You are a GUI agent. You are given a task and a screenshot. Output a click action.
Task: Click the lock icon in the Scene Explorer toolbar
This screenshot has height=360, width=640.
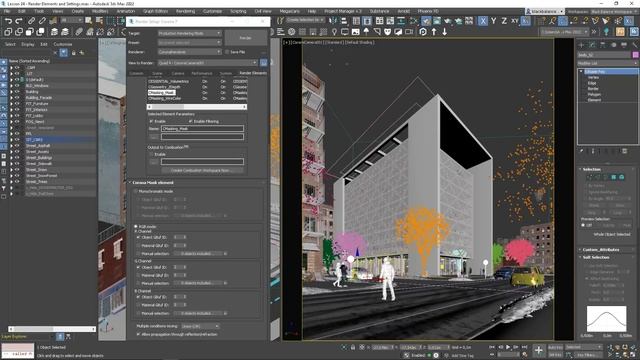[x=73, y=53]
